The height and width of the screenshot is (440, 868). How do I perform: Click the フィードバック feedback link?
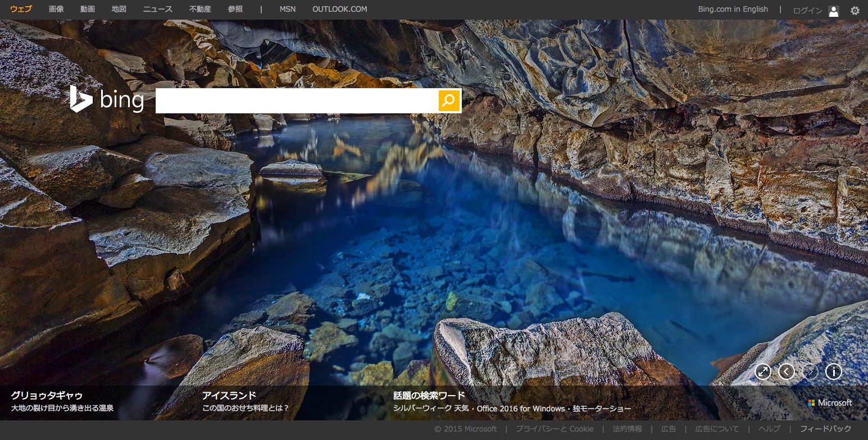click(825, 429)
